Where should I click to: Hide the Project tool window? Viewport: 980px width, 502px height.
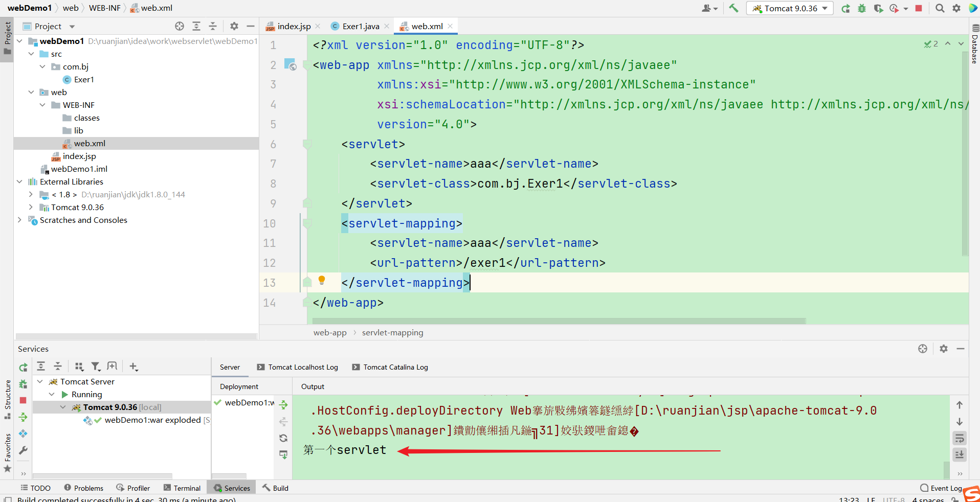(251, 26)
